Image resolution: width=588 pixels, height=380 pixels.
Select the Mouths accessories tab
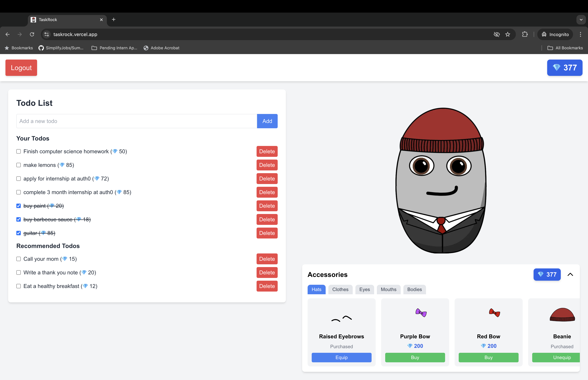[388, 290]
